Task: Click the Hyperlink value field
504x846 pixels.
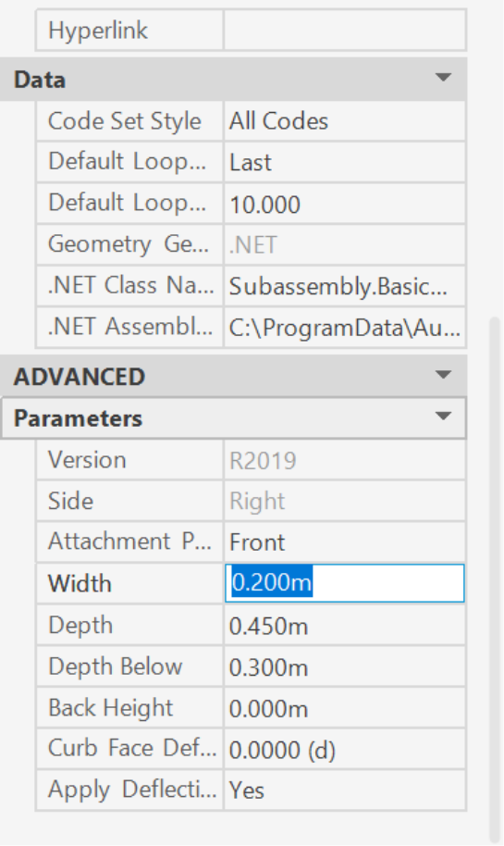Action: [x=344, y=31]
